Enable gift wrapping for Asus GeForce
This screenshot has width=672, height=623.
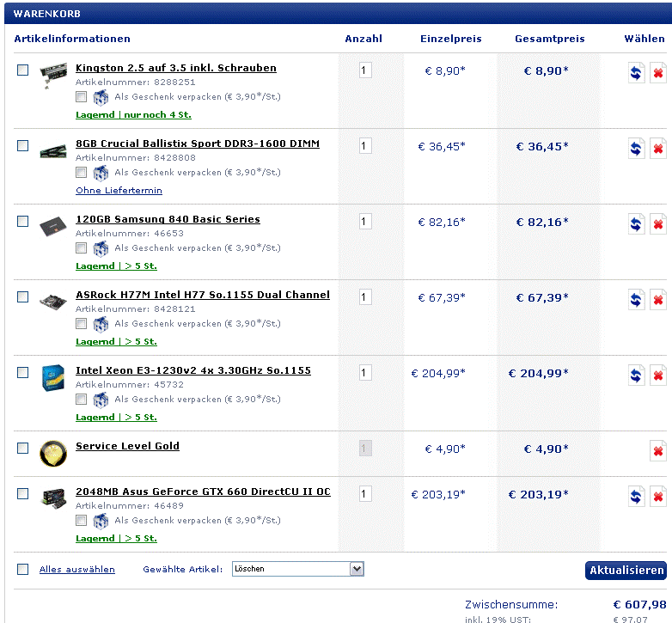[x=81, y=520]
